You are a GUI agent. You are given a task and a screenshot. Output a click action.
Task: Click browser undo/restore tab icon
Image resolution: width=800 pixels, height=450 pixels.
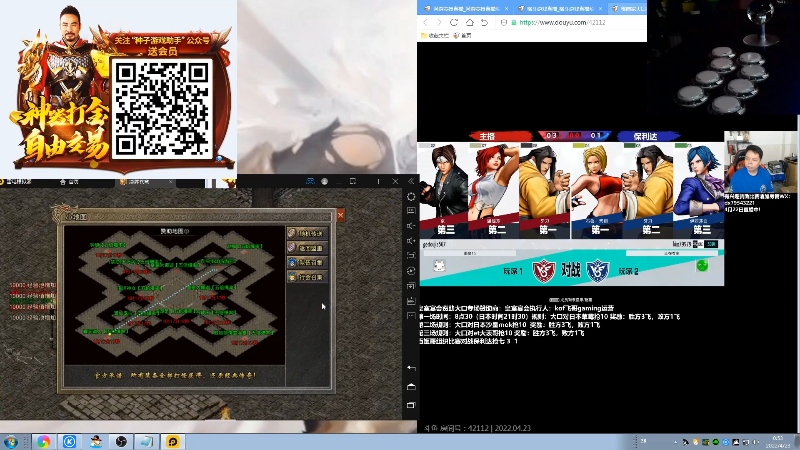(x=485, y=22)
